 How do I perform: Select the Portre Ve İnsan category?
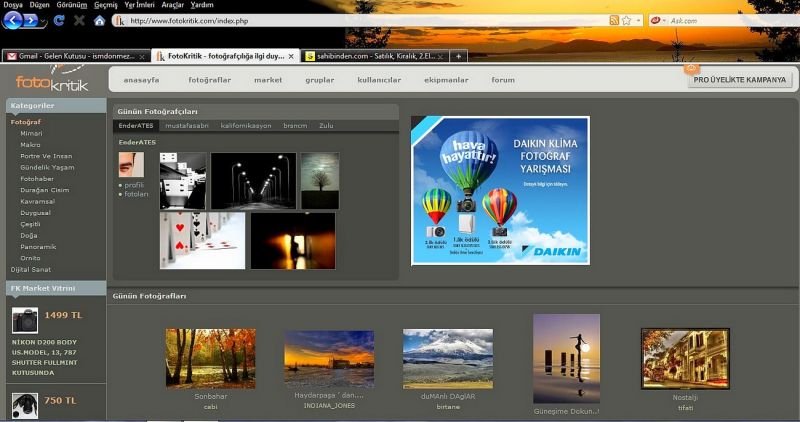click(46, 156)
